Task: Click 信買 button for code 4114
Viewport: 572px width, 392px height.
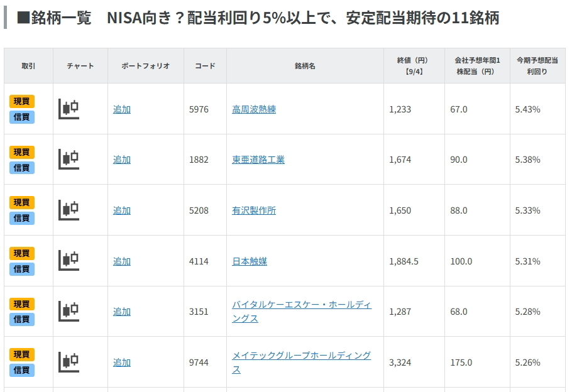Action: [22, 269]
